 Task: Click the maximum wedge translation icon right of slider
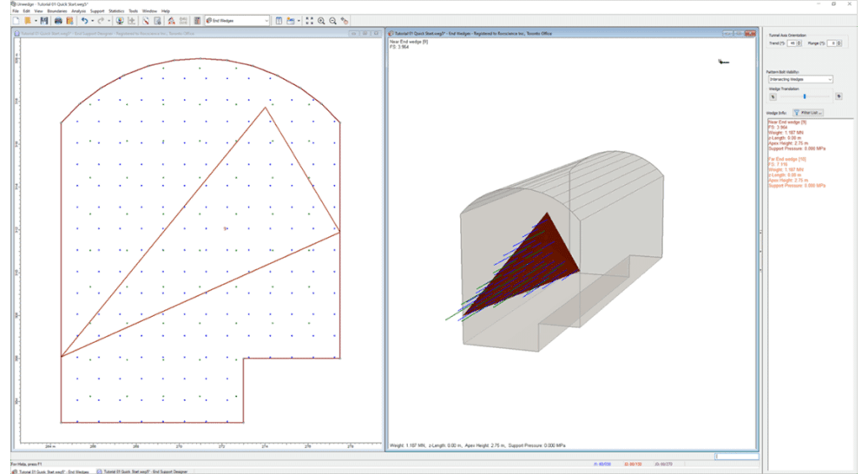(838, 96)
